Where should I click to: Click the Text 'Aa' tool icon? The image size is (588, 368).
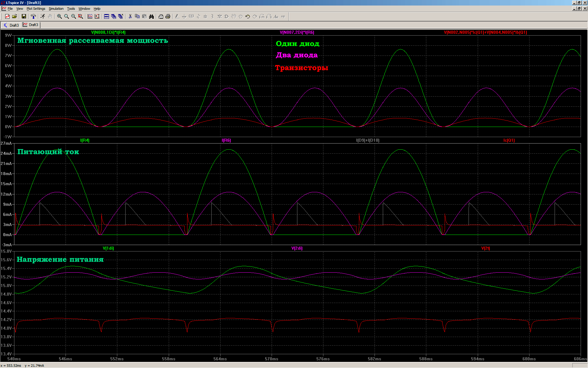click(x=276, y=17)
